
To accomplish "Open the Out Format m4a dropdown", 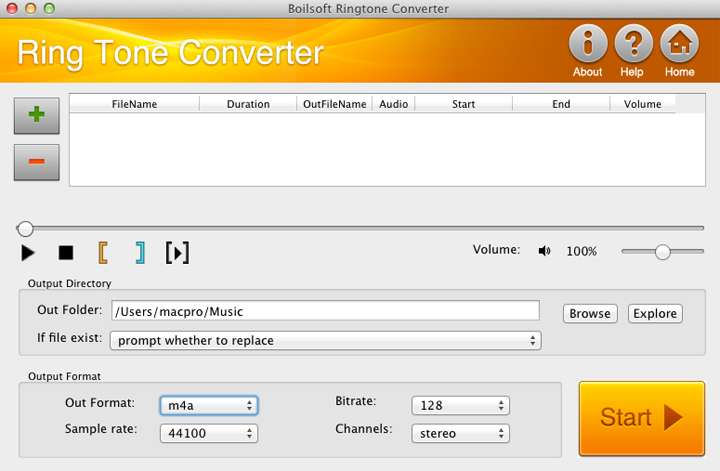I will (x=209, y=406).
